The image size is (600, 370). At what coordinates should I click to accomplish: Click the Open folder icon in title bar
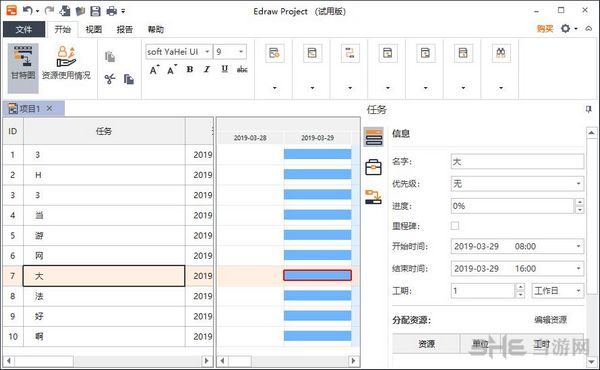tap(80, 11)
